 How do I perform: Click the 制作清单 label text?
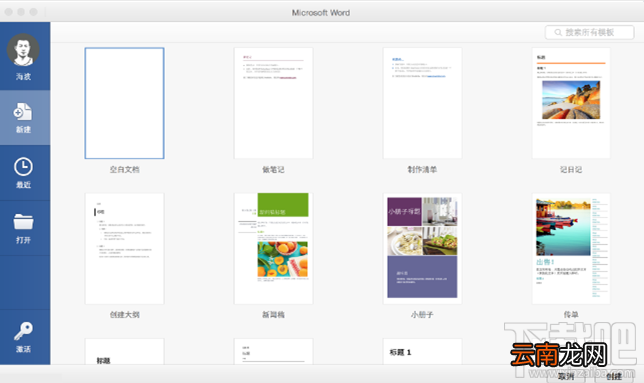tap(422, 169)
